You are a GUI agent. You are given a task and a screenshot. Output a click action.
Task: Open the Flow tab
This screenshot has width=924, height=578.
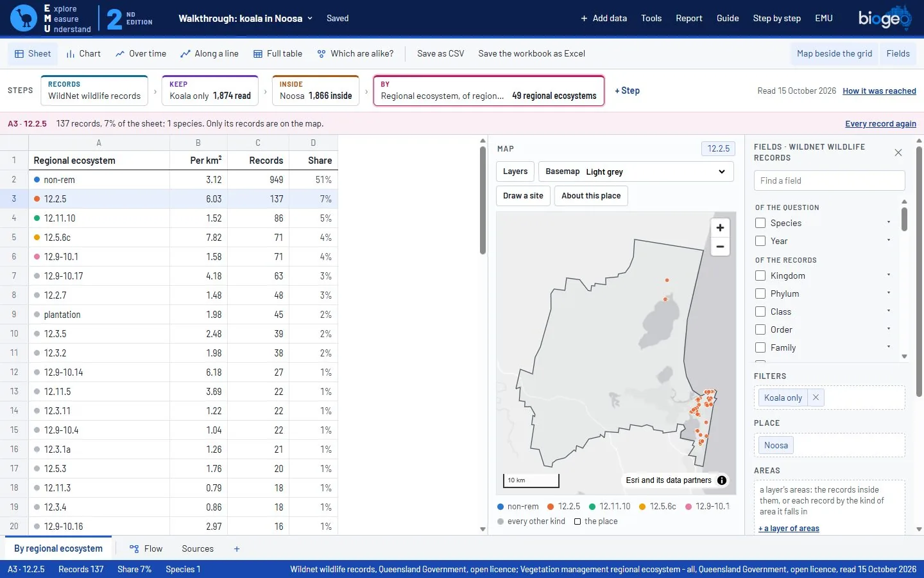tap(146, 549)
